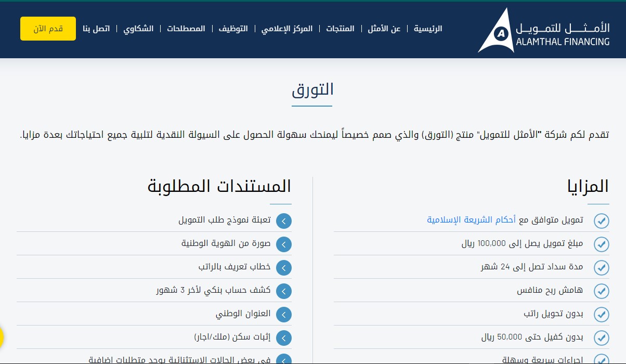Click the chevron icon beside العنوان الوطني
Screen dimensions: 626x364
point(284,315)
